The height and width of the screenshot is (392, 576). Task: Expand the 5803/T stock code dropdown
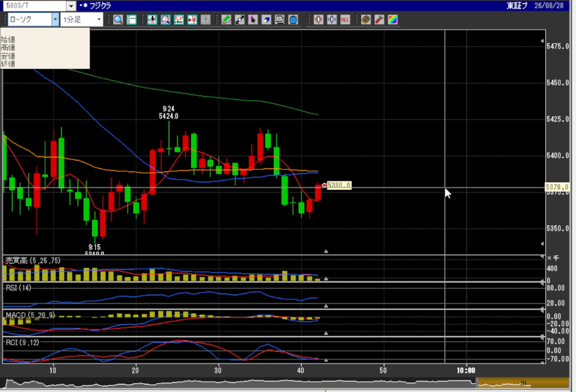[71, 6]
